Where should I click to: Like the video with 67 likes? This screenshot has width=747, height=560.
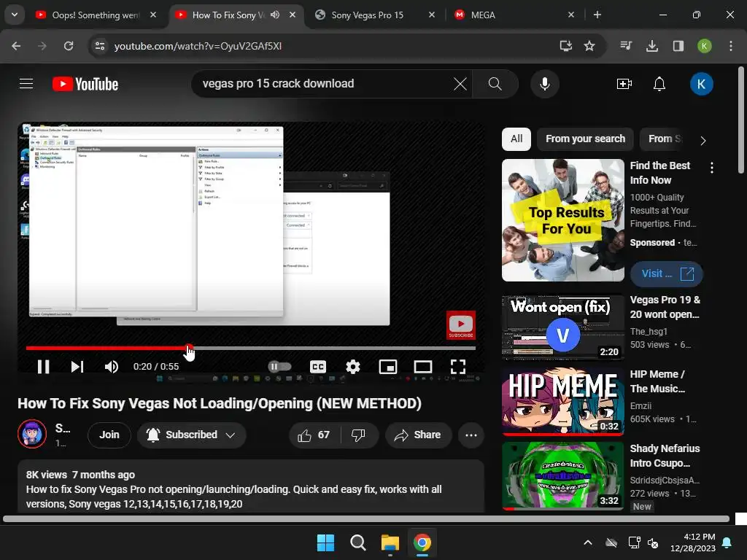tap(314, 435)
